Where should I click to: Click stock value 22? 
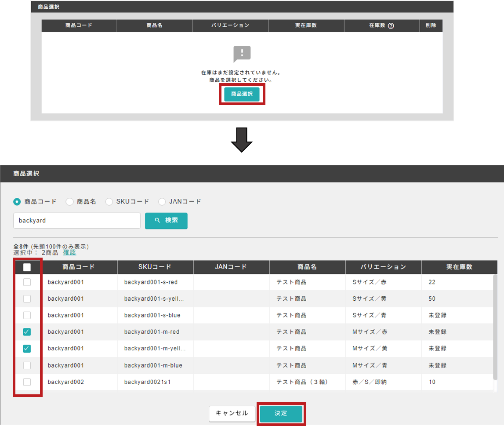pyautogui.click(x=431, y=282)
